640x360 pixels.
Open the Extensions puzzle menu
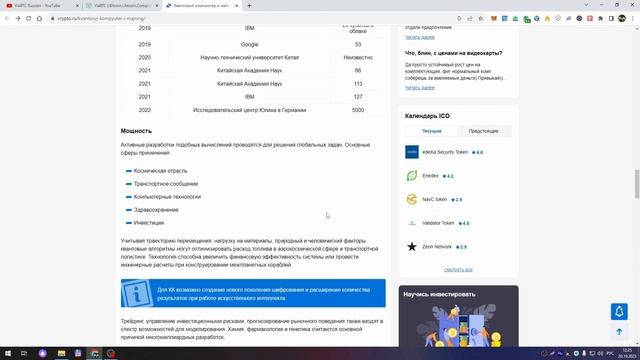(600, 18)
